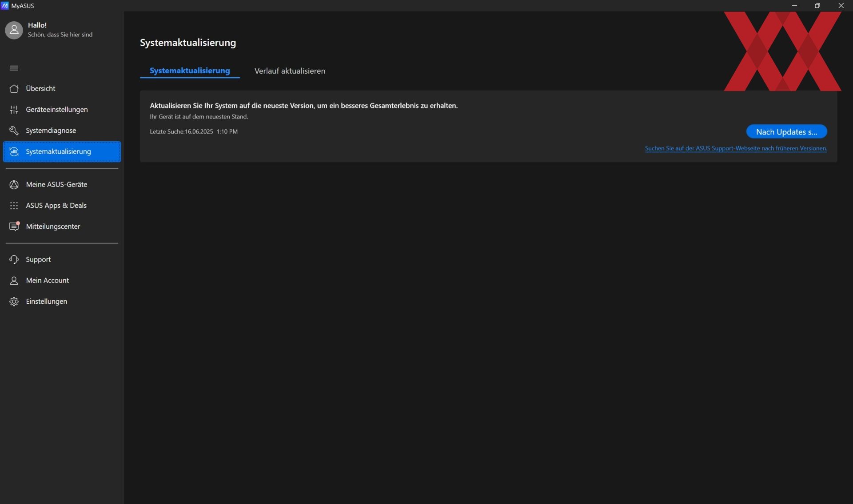Click the Support headset icon

click(x=14, y=259)
